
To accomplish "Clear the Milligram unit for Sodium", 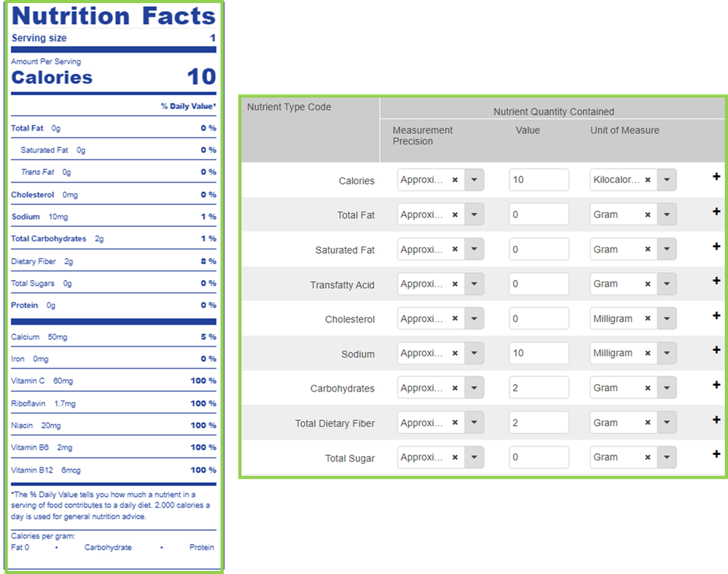I will click(648, 353).
